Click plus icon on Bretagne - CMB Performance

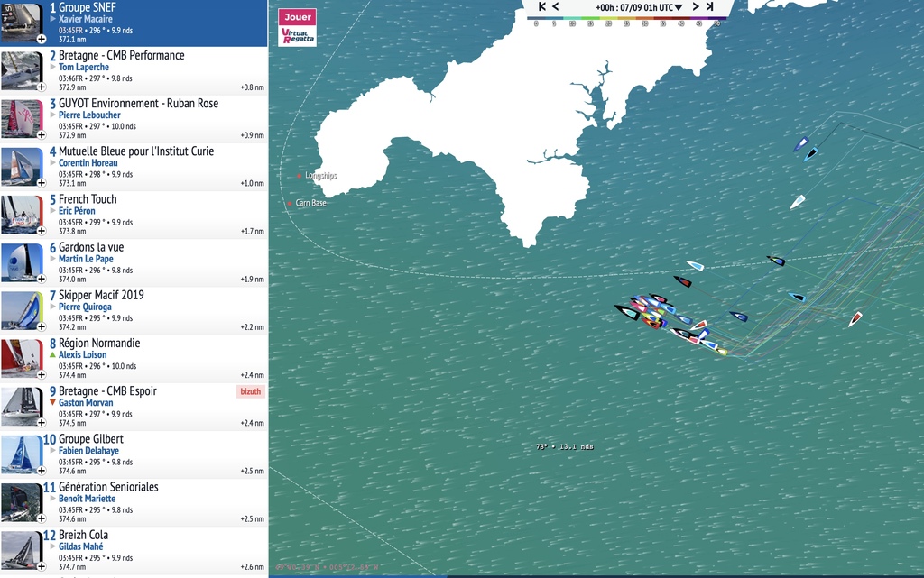tap(42, 87)
